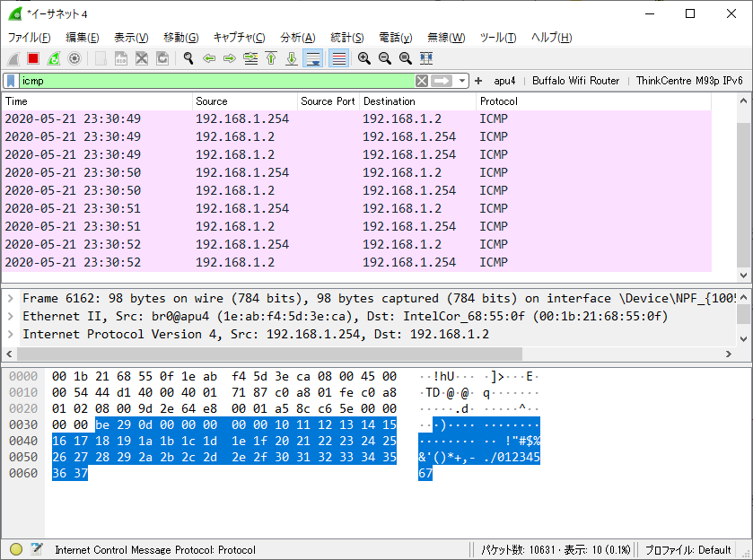Viewport: 753px width, 560px height.
Task: Zoom in on packet list text
Action: coord(364,58)
